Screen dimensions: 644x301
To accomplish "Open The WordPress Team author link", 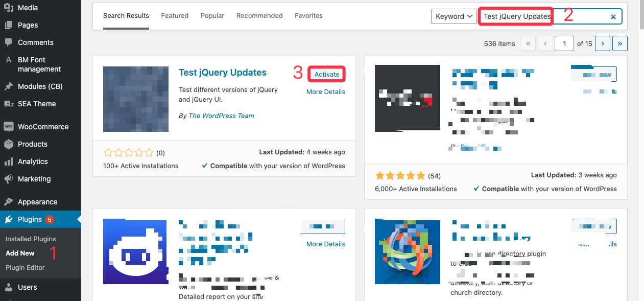I will (x=221, y=116).
